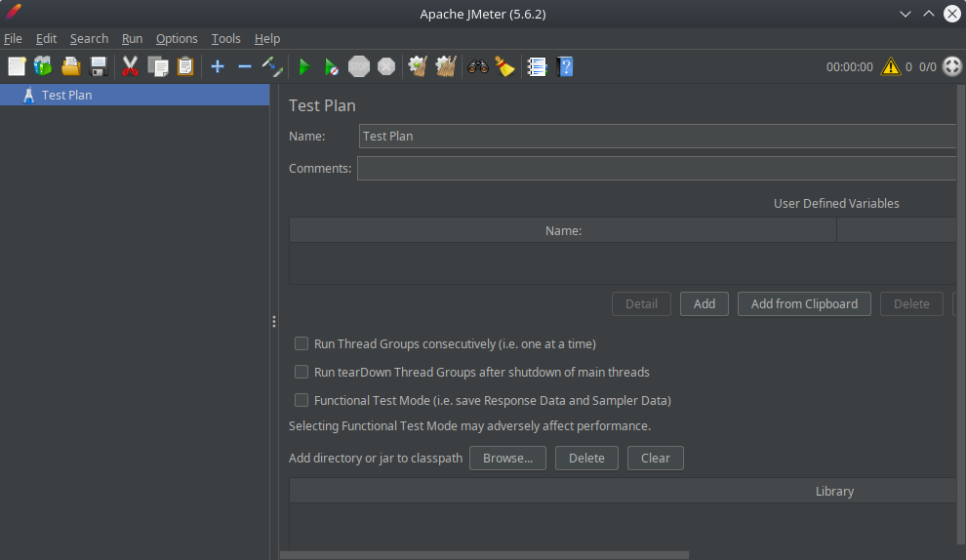Open Search with binoculars icon
Viewport: 966px width, 560px height.
[x=477, y=66]
